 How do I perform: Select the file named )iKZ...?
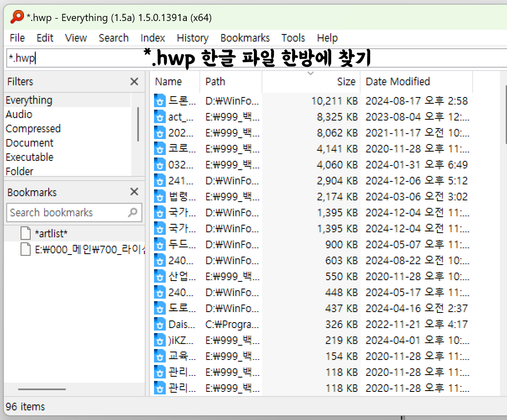[181, 340]
